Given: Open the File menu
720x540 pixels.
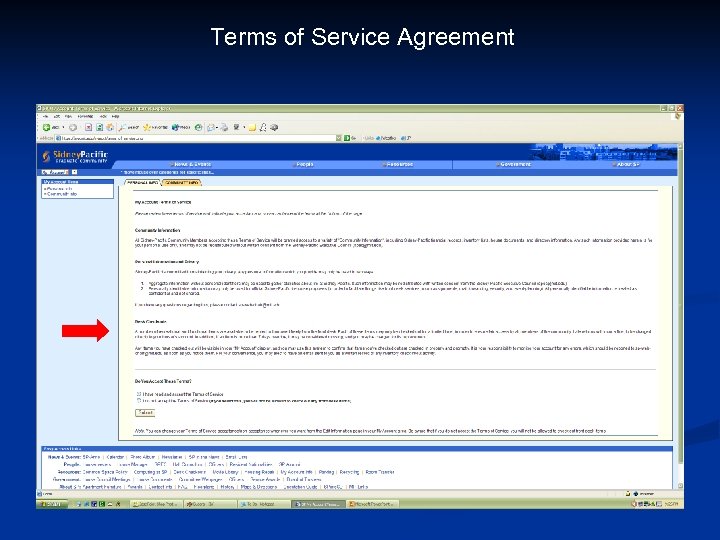Looking at the screenshot, I should point(45,117).
